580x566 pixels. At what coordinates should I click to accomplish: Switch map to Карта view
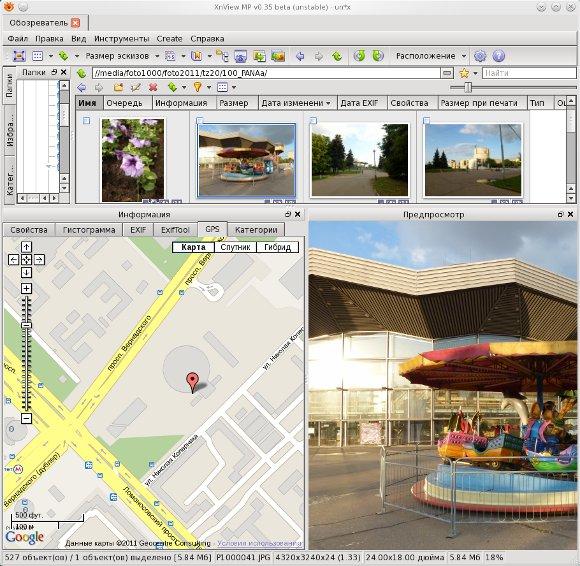(193, 247)
